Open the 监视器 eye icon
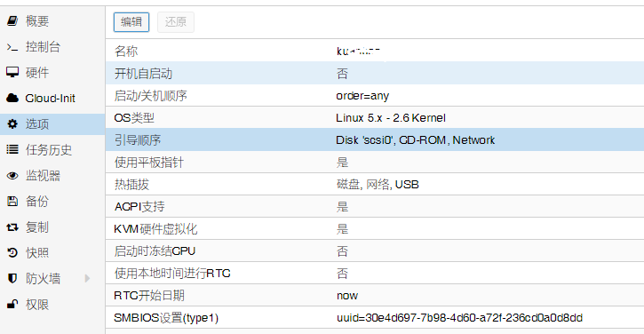 pos(12,175)
